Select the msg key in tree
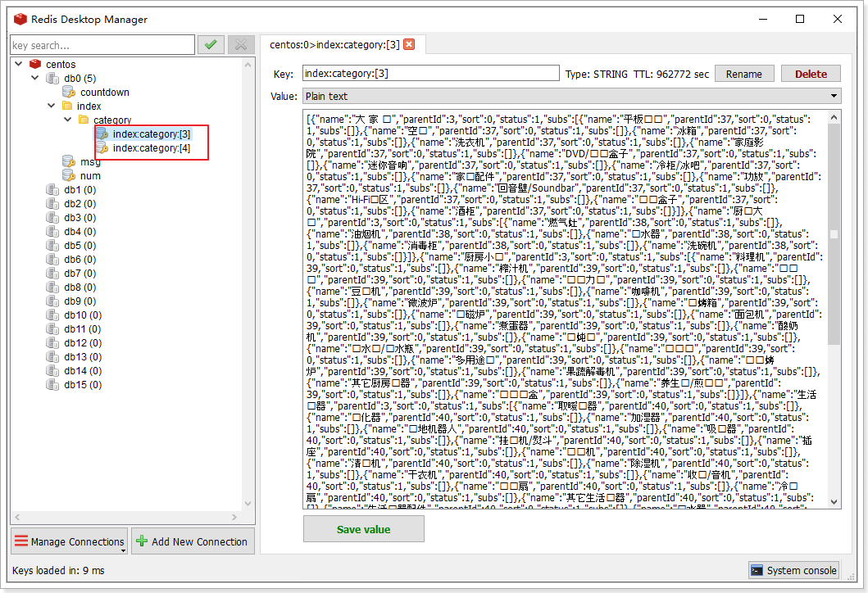The width and height of the screenshot is (868, 593). tap(90, 162)
